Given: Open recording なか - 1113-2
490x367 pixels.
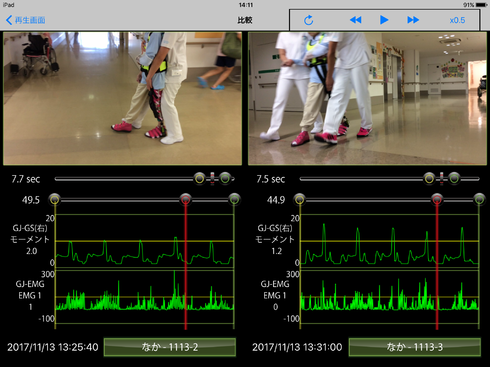Looking at the screenshot, I should (x=170, y=347).
